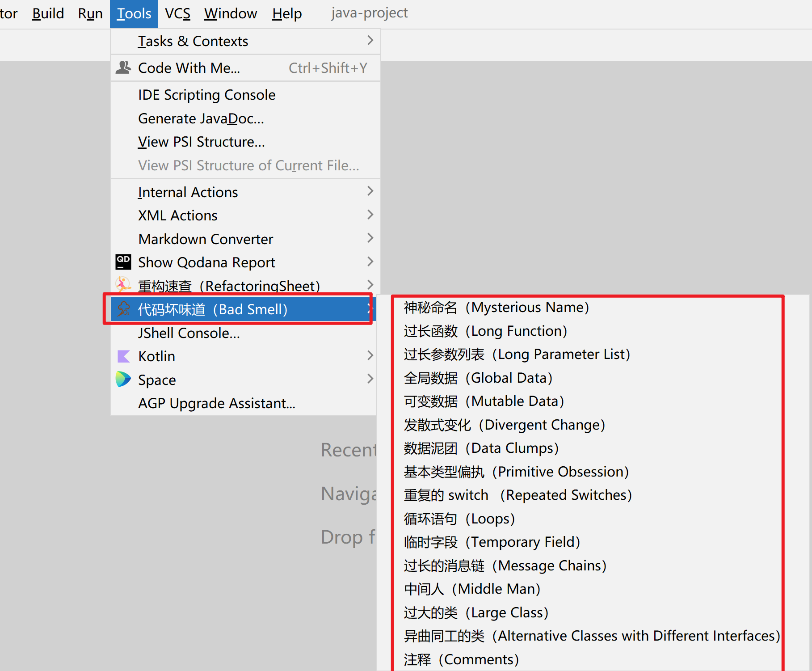Image resolution: width=812 pixels, height=671 pixels.
Task: Select Show Qodana Report entry
Action: [x=245, y=262]
